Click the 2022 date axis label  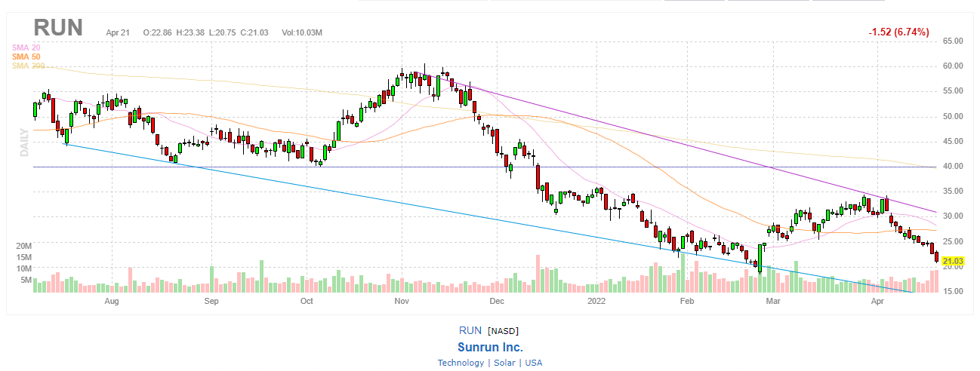click(596, 302)
